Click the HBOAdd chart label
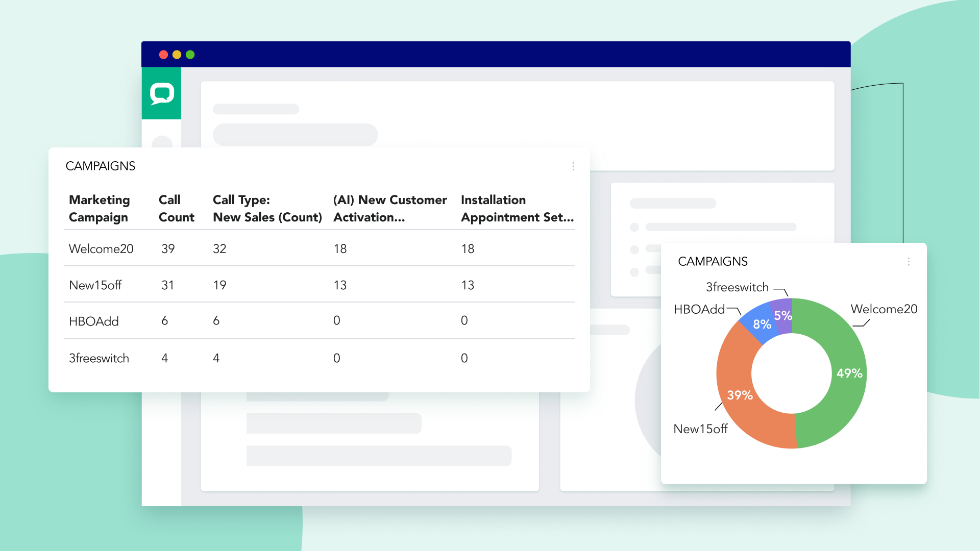 pyautogui.click(x=699, y=310)
